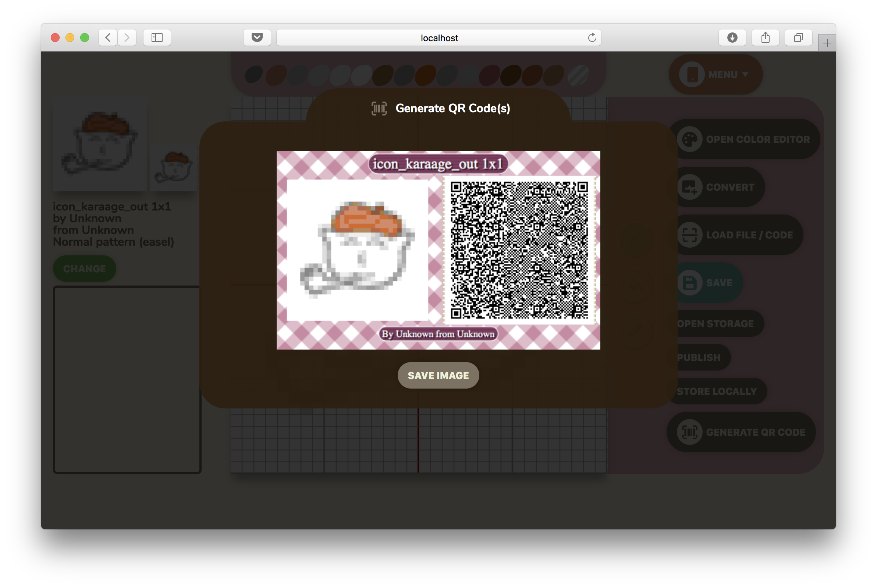Click the 'Normal pattern (easel)' text

pyautogui.click(x=113, y=242)
